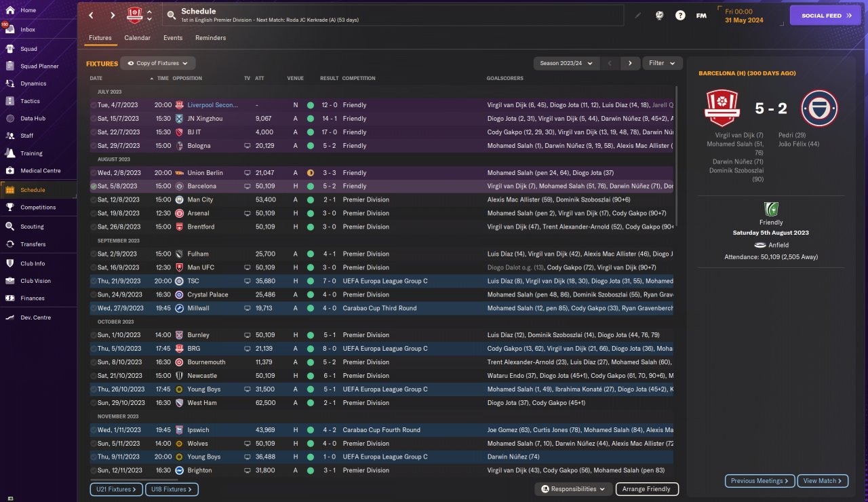The image size is (868, 502).
Task: Open the Inbox from the sidebar
Action: tap(27, 30)
